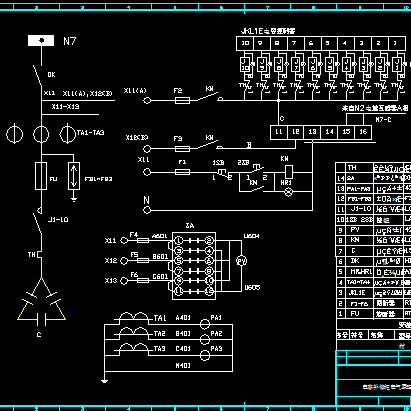The image size is (411, 411).
Task: Click the FU fuse rectangle on the yellow line
Action: click(41, 176)
